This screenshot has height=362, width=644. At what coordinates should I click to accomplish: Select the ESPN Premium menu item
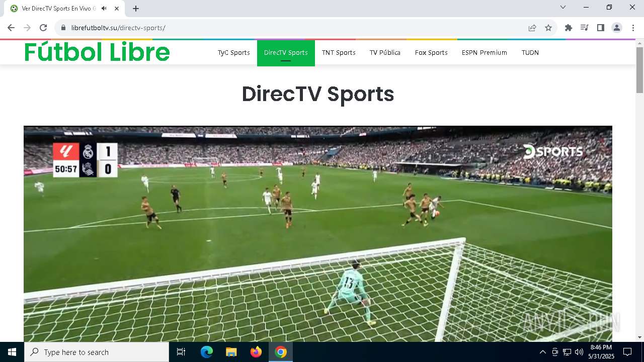[485, 52]
